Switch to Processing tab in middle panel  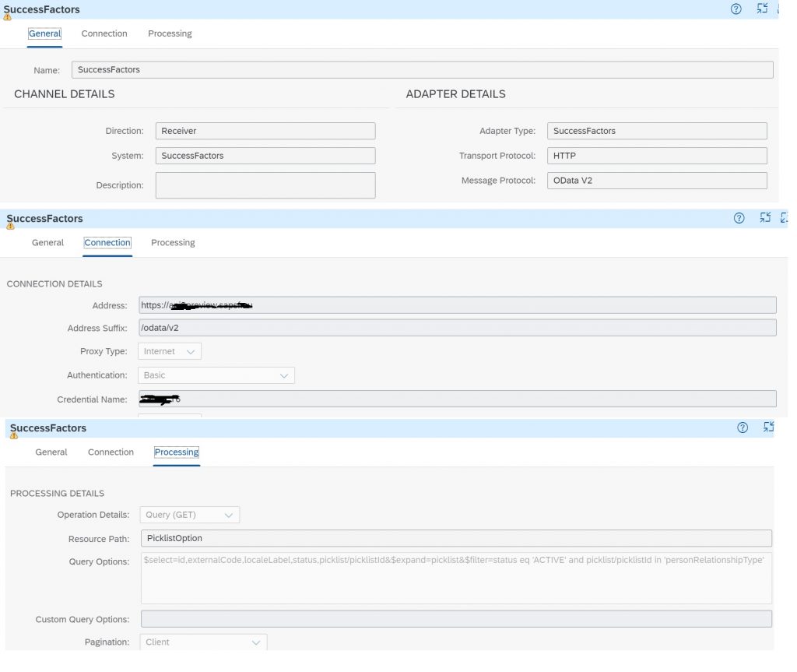click(173, 243)
